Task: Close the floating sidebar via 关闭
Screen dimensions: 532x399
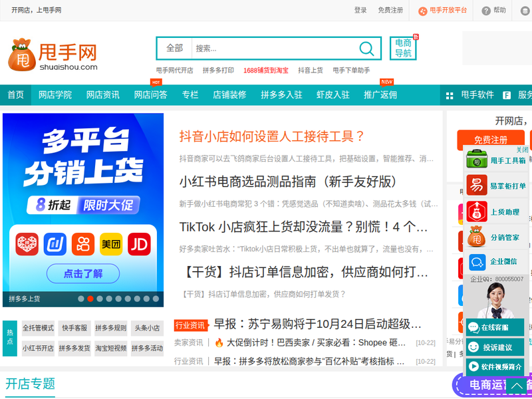Action: pos(522,150)
